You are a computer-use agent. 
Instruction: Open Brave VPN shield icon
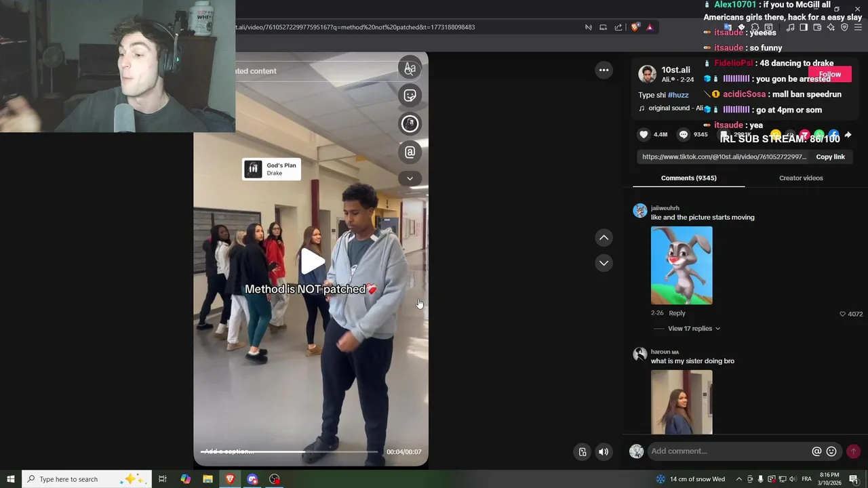coord(844,27)
